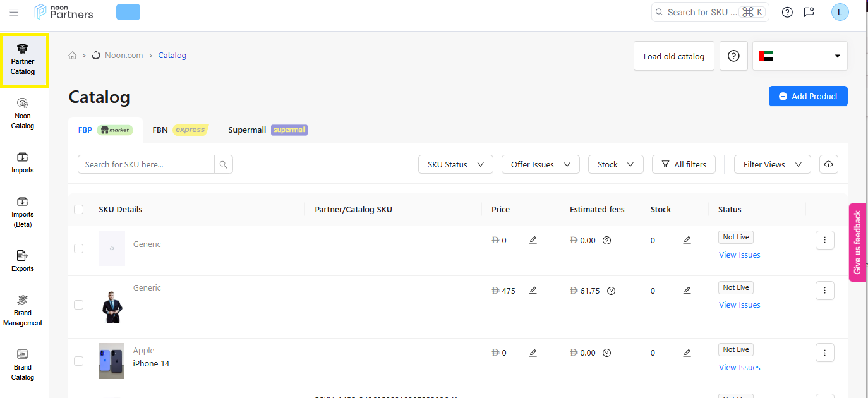Click the cloud download export icon
868x398 pixels.
point(829,164)
